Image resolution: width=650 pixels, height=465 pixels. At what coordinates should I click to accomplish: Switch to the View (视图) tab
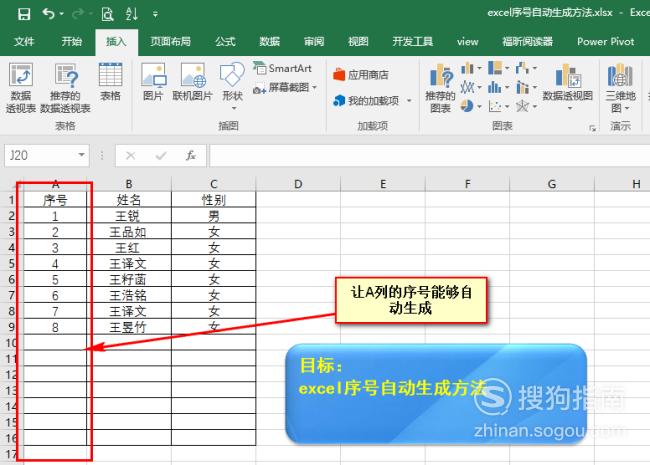(x=358, y=41)
